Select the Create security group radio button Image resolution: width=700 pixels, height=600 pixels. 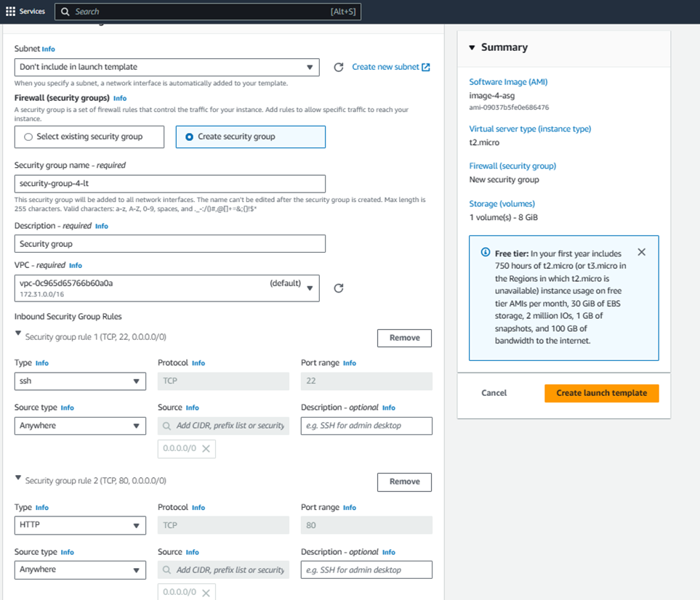click(x=188, y=137)
